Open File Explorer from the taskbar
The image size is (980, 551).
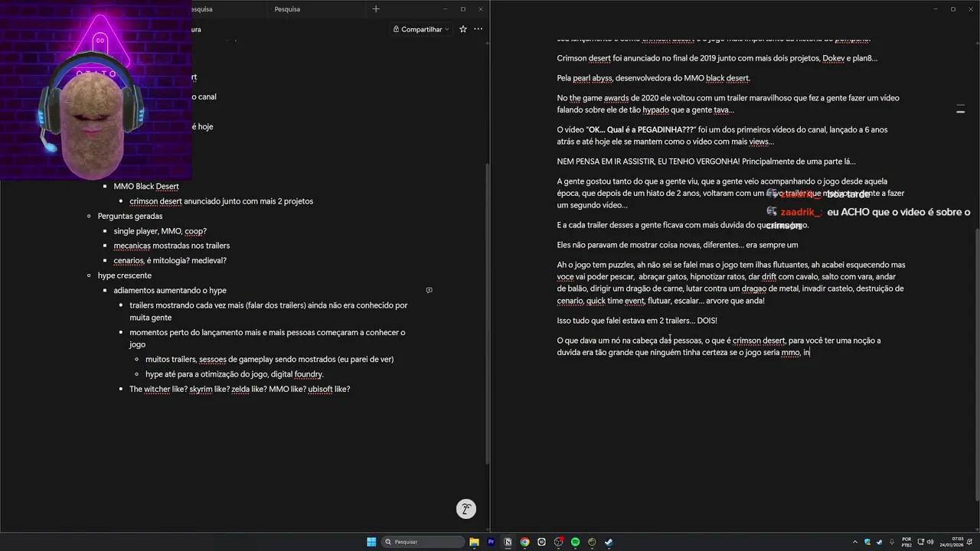tap(474, 542)
